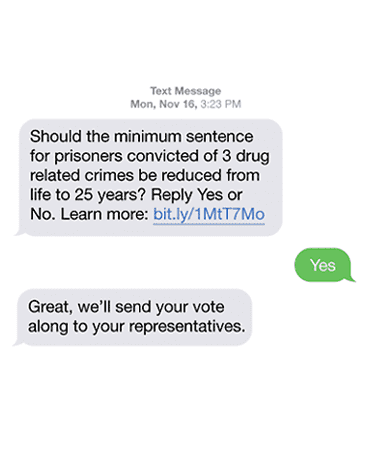The width and height of the screenshot is (373, 465).
Task: Select the green Yes reply bubble
Action: click(x=323, y=265)
